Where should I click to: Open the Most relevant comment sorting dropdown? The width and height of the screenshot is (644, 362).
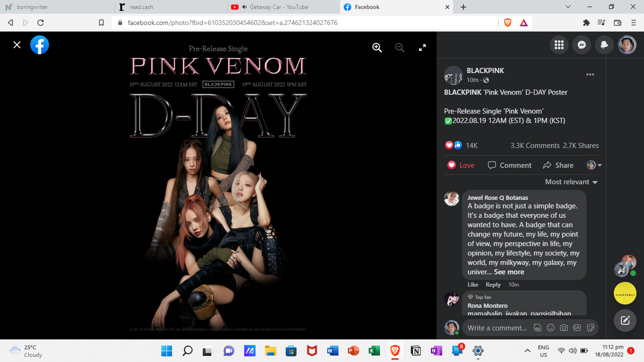[x=571, y=182]
